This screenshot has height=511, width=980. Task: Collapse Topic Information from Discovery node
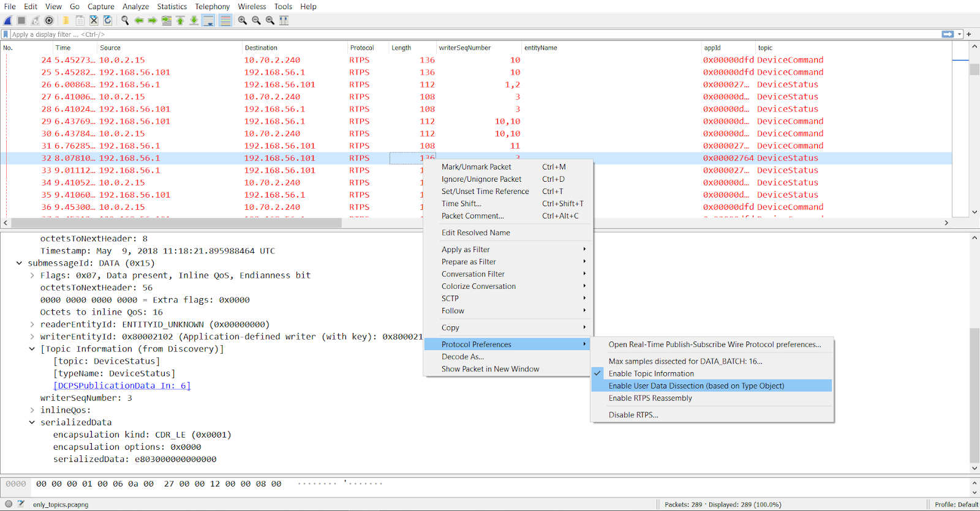click(x=32, y=349)
